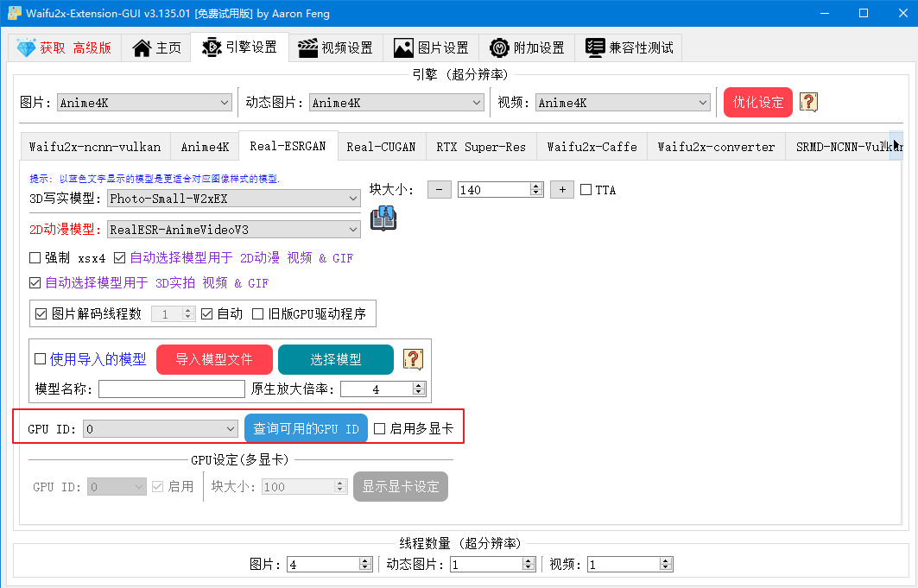Open the 动态图片 engine dropdown
The height and width of the screenshot is (588, 918).
pyautogui.click(x=397, y=103)
